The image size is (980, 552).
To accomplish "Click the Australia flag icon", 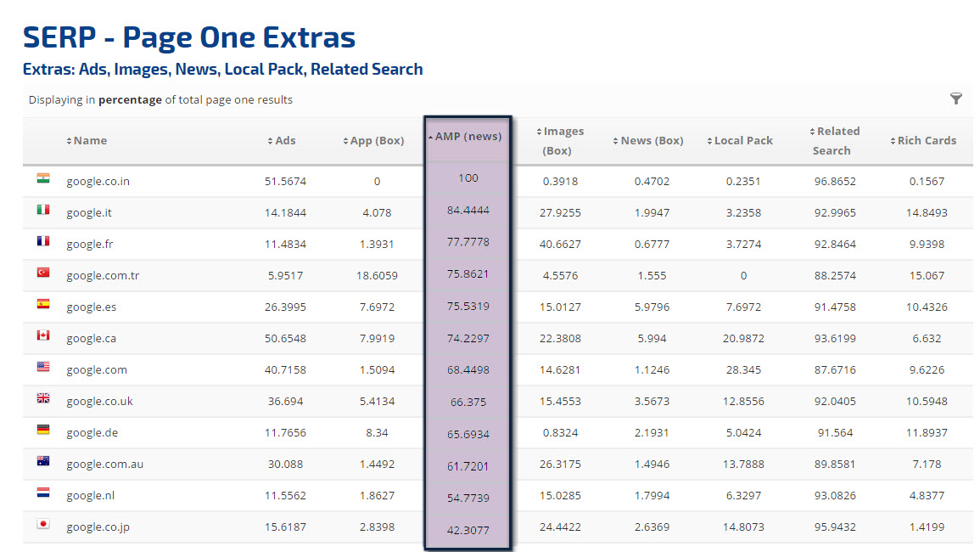I will tap(43, 461).
